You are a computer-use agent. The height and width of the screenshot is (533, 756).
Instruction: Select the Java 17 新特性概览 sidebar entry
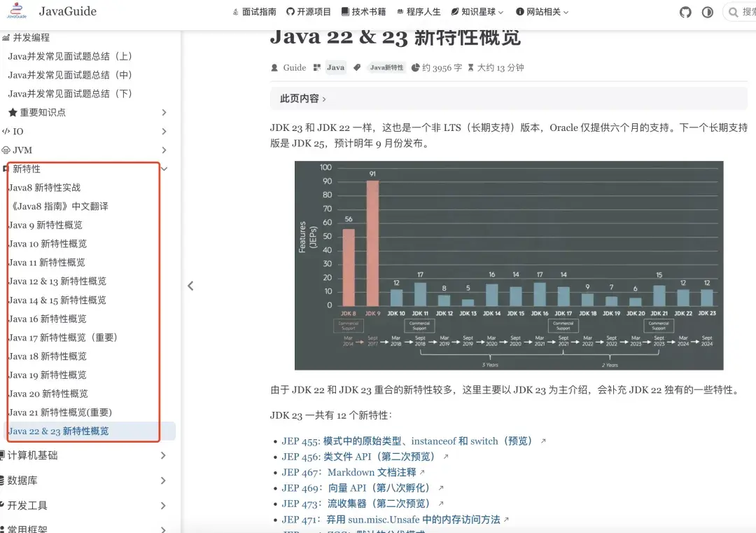coord(62,337)
